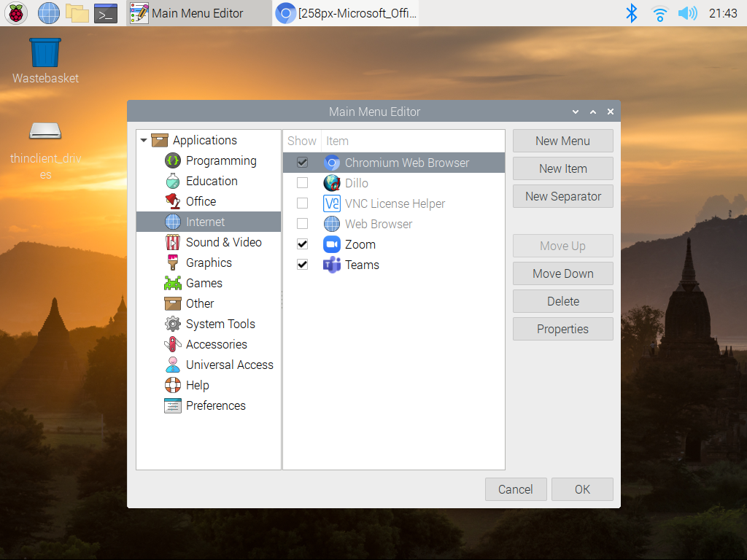This screenshot has width=747, height=560.
Task: Click the Universal Access person icon
Action: click(172, 365)
